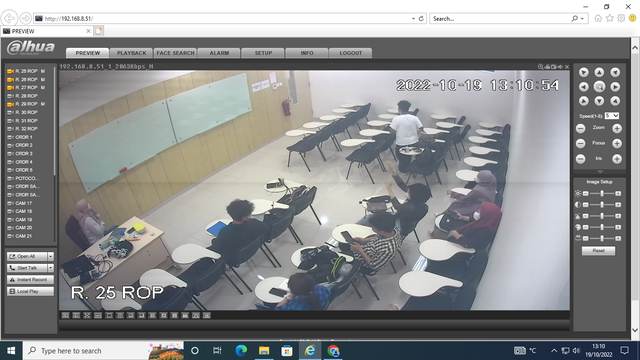Increase Zoom with the plus button
The height and width of the screenshot is (360, 640).
[617, 129]
